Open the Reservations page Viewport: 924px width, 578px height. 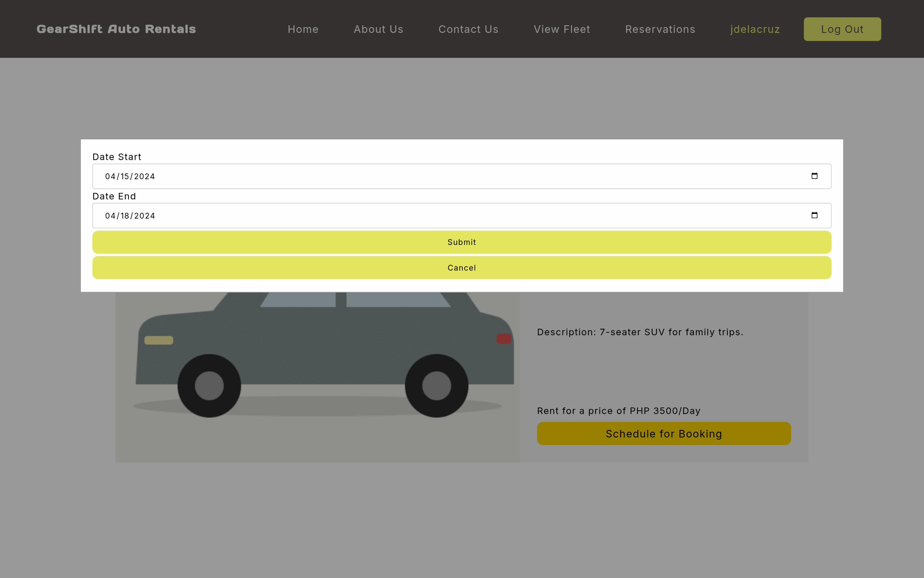660,29
